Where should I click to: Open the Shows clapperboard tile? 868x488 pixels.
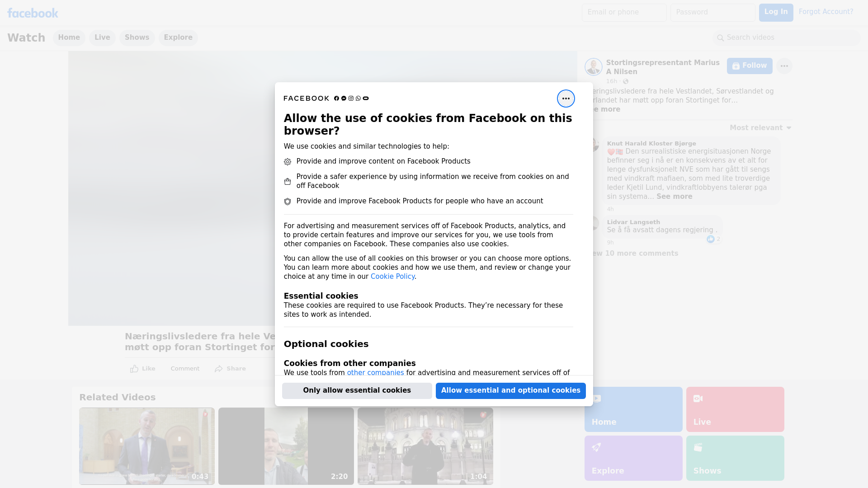pyautogui.click(x=735, y=458)
